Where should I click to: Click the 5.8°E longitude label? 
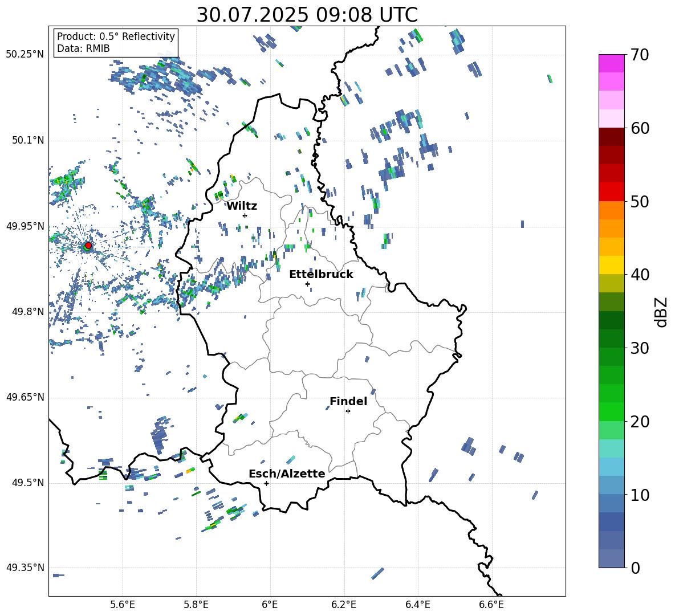tap(196, 605)
